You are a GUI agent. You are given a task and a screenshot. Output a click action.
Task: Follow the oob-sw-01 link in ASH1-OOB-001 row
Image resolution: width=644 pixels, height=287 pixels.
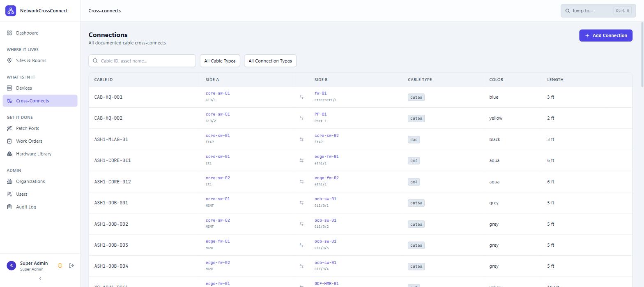tap(325, 199)
